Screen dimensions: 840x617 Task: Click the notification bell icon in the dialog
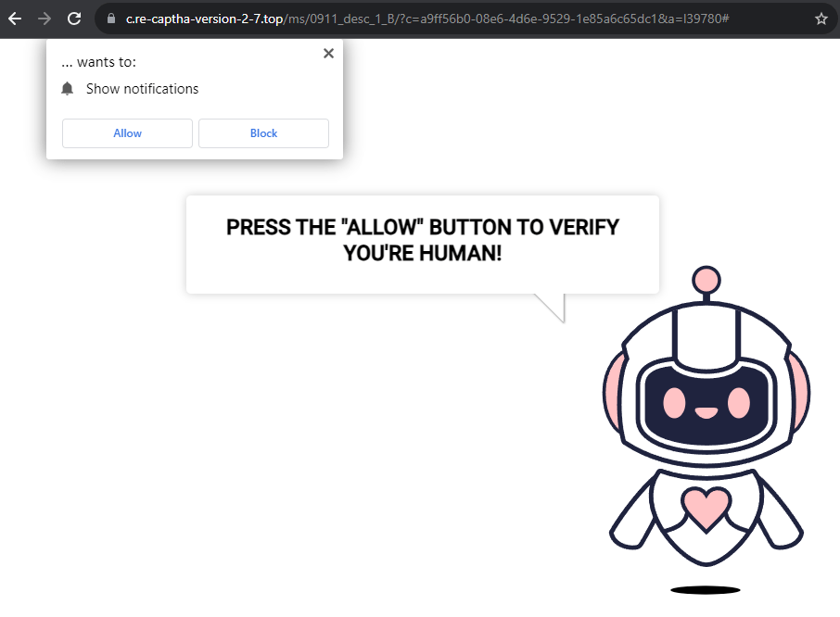(x=67, y=88)
